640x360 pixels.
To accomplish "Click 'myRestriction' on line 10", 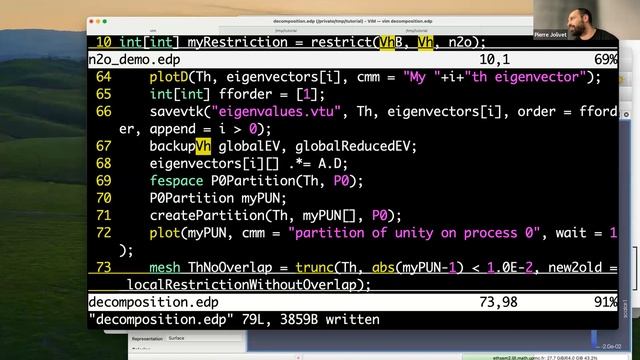I will click(x=238, y=42).
